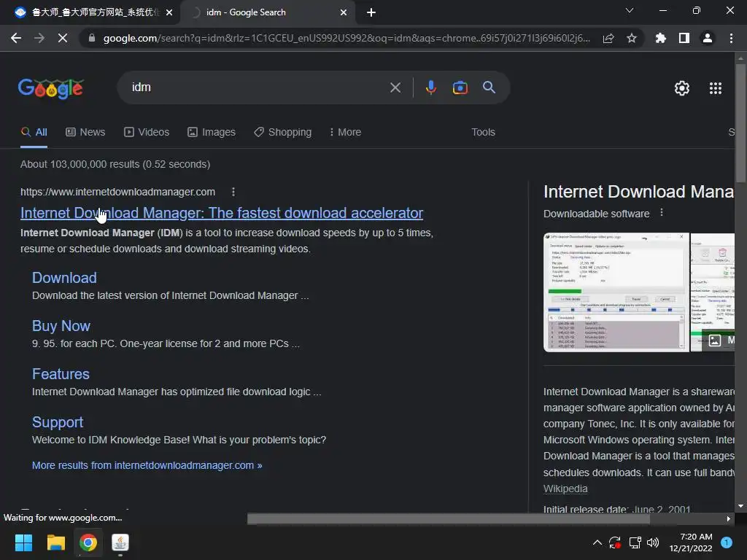This screenshot has width=747, height=560.
Task: Open the search Tools button
Action: [483, 132]
